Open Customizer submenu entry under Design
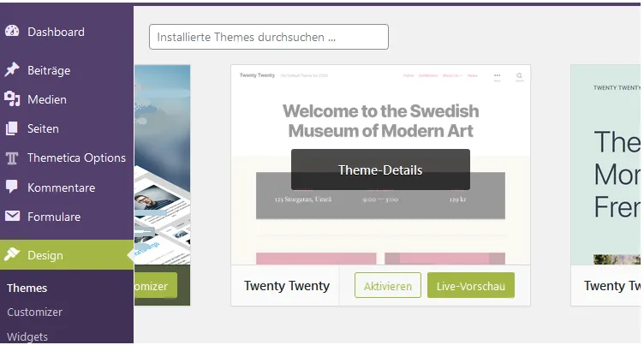 (34, 312)
